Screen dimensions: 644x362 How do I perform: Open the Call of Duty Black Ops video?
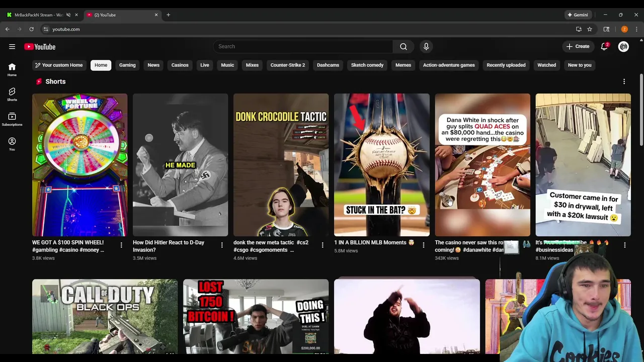click(x=105, y=317)
